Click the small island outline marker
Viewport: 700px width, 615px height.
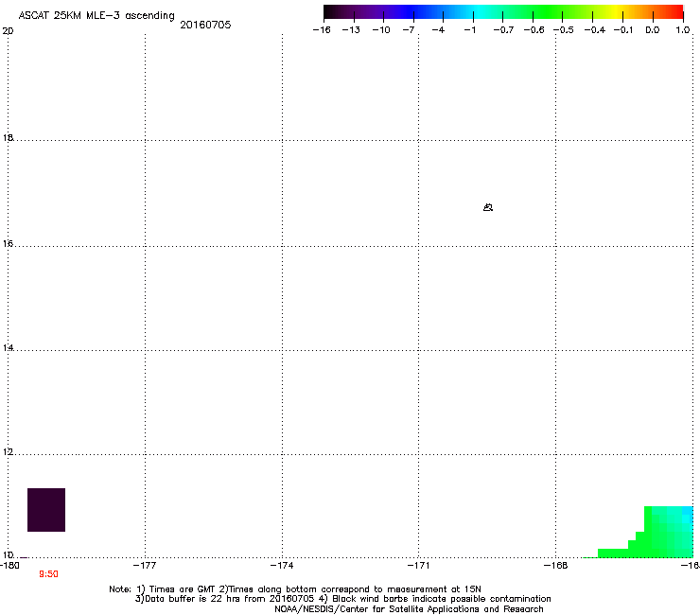coord(488,207)
